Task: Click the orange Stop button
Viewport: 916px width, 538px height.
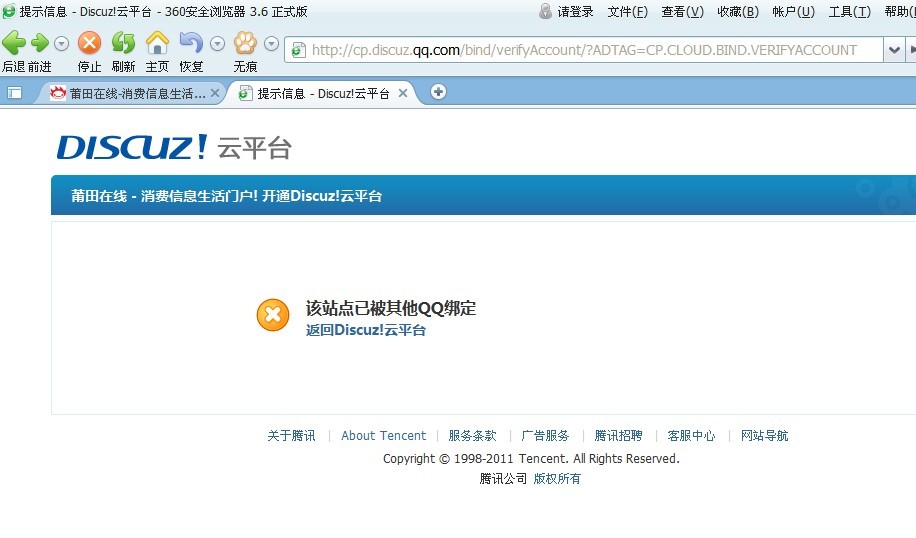Action: pyautogui.click(x=89, y=43)
